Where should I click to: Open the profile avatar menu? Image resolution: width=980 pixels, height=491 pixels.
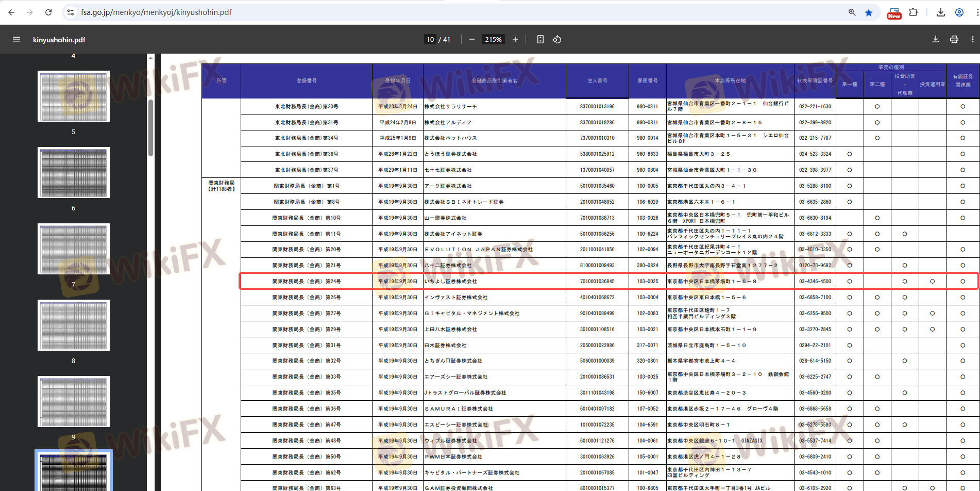[959, 12]
